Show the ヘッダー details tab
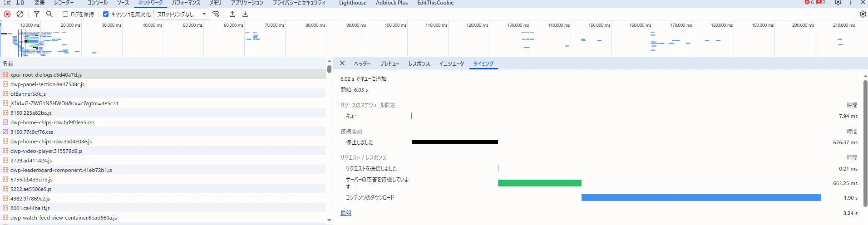The image size is (868, 225). pyautogui.click(x=362, y=64)
